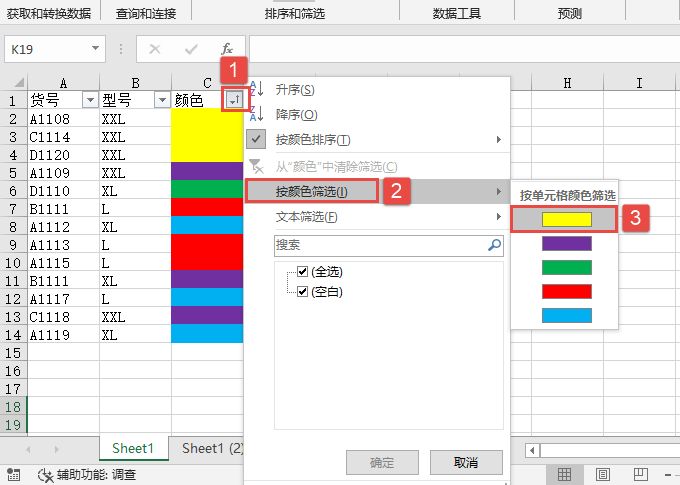This screenshot has width=680, height=485.
Task: Toggle the (全选) checkbox
Action: click(x=303, y=272)
